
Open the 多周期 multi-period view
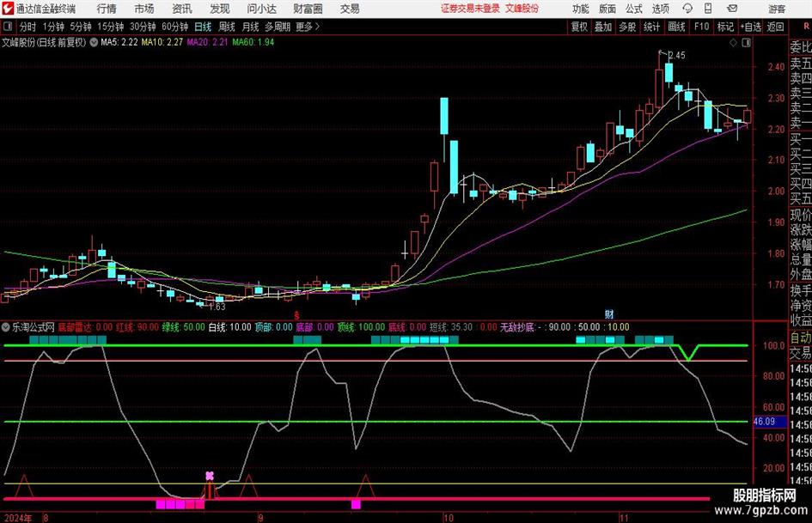(278, 27)
